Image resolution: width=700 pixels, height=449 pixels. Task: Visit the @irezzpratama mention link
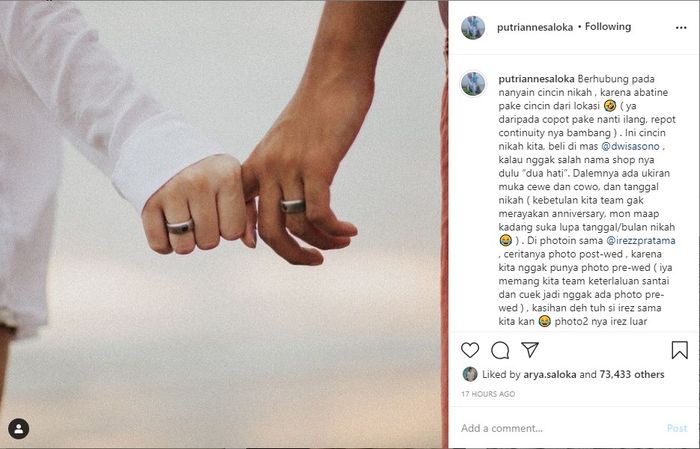coord(641,241)
